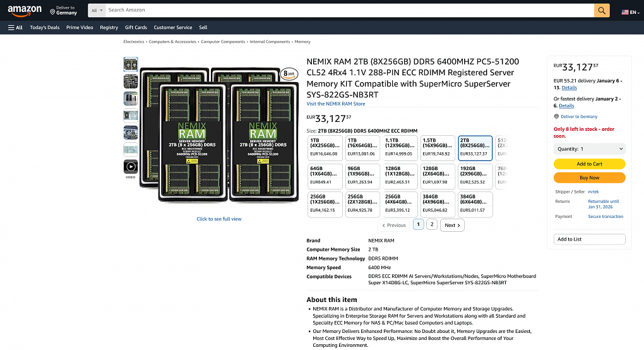Open Today's Deals
The width and height of the screenshot is (644, 350).
[x=44, y=28]
